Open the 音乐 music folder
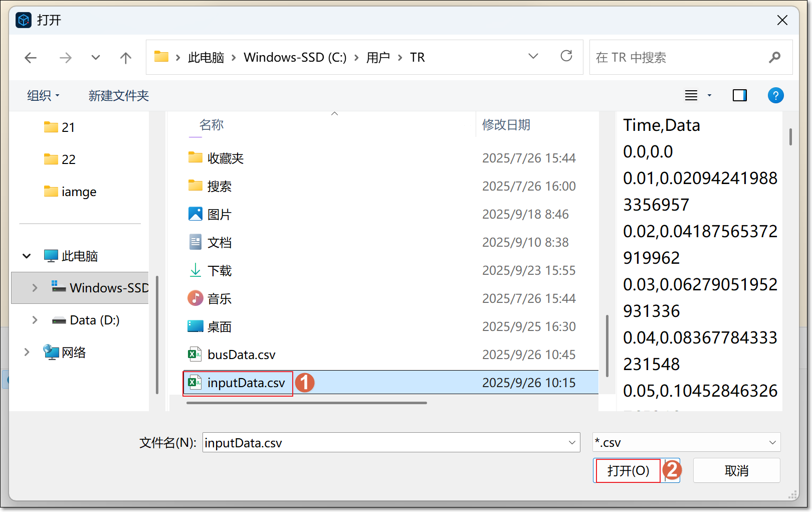Screen dimensions: 812x512 click(x=220, y=299)
